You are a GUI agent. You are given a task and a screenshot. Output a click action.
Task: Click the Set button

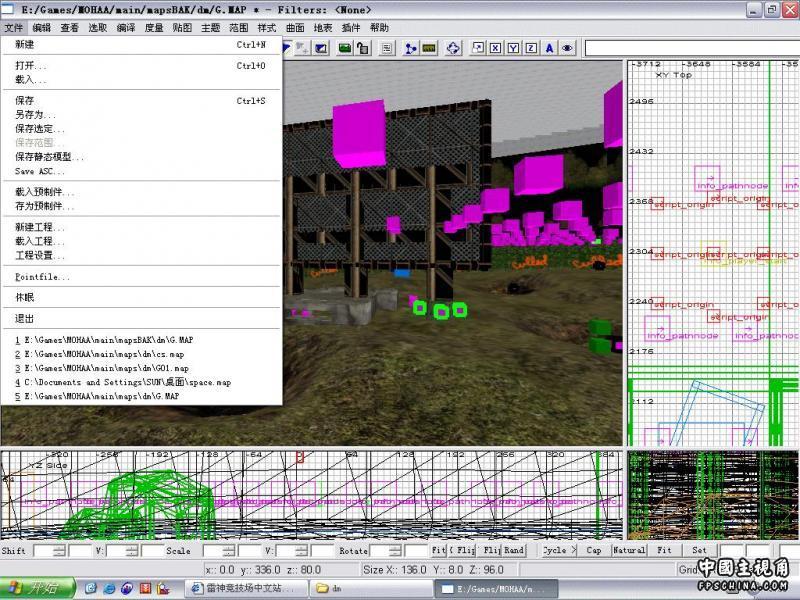(x=699, y=551)
